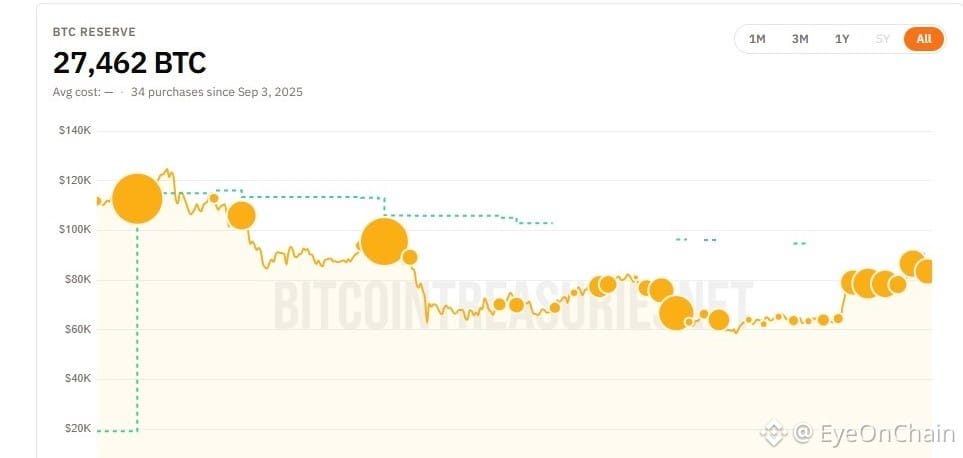The height and width of the screenshot is (458, 963).
Task: Click the $140K y-axis label
Action: coord(76,131)
